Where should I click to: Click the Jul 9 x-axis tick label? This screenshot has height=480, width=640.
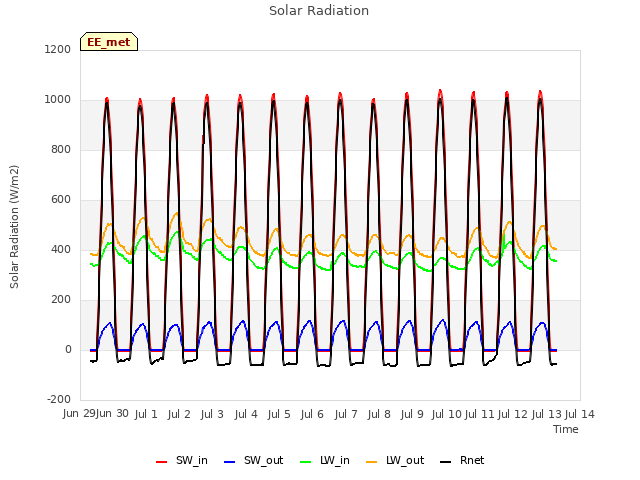point(412,414)
